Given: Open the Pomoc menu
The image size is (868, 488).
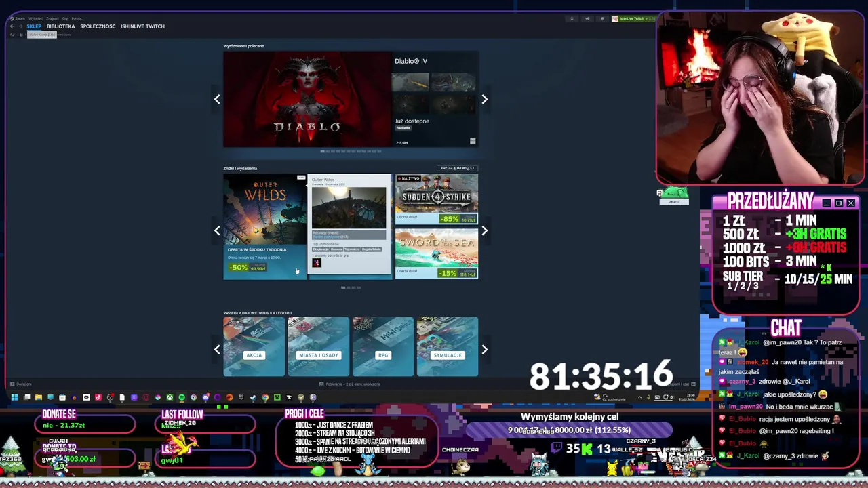Looking at the screenshot, I should 77,18.
